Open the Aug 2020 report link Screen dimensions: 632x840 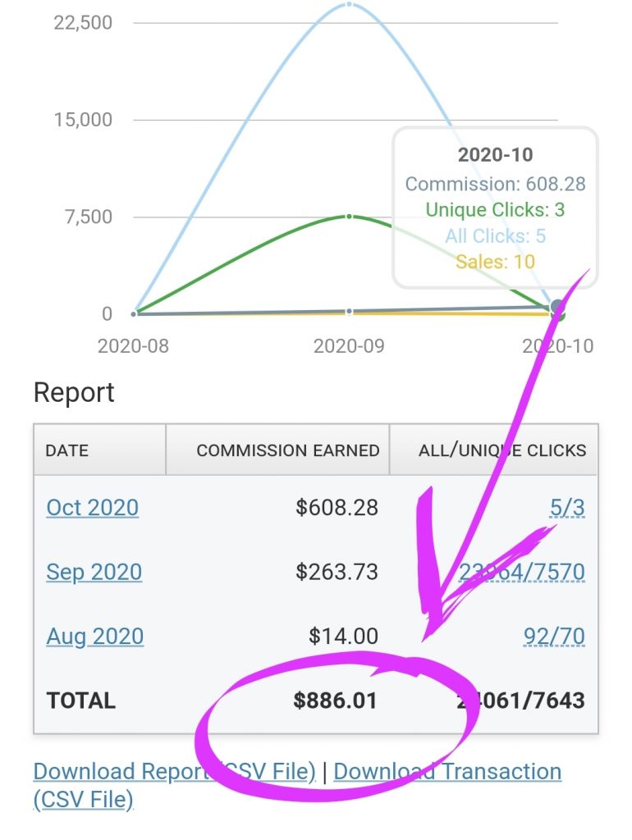[x=95, y=637]
